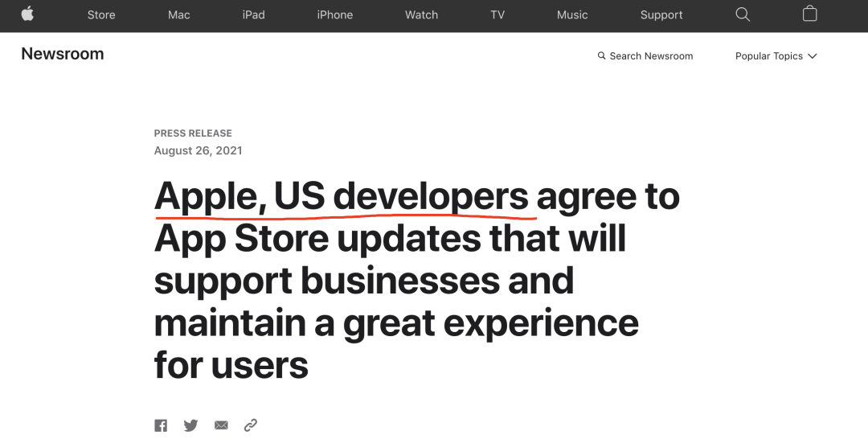868x439 pixels.
Task: Go to the Newsroom home link
Action: point(63,54)
